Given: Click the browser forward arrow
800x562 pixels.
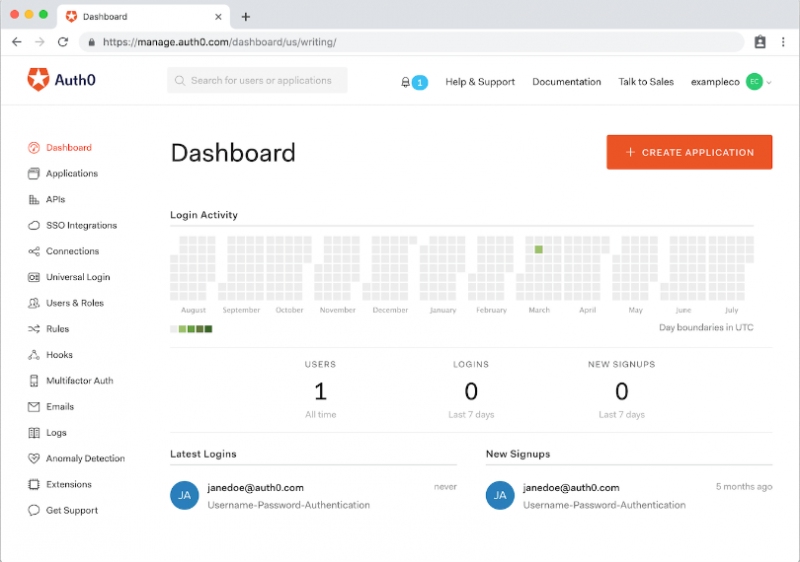Looking at the screenshot, I should (x=40, y=42).
